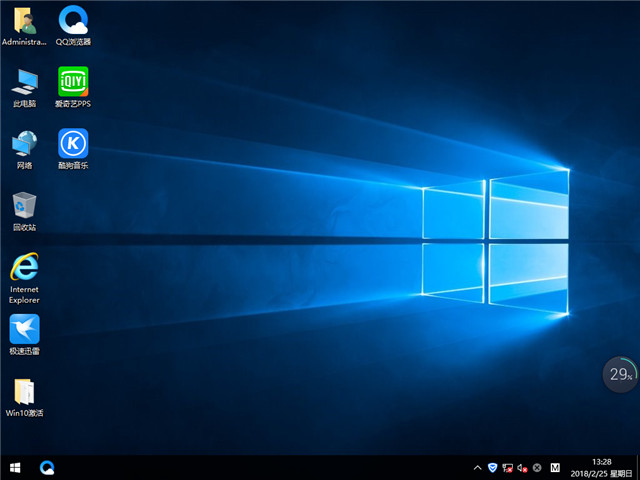
Task: Click QQ browser icon pinned on taskbar
Action: (47, 467)
